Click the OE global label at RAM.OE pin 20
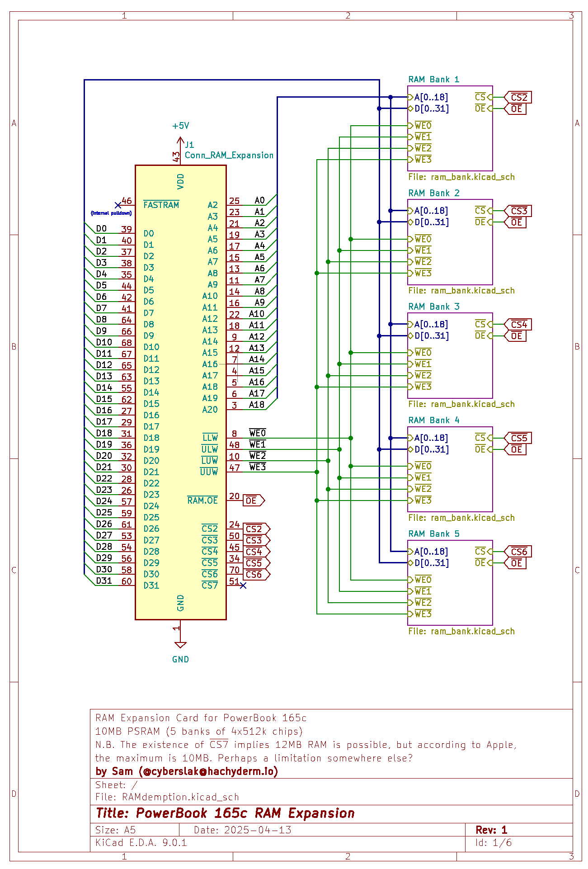Screen dimensions: 588x869 click(253, 501)
